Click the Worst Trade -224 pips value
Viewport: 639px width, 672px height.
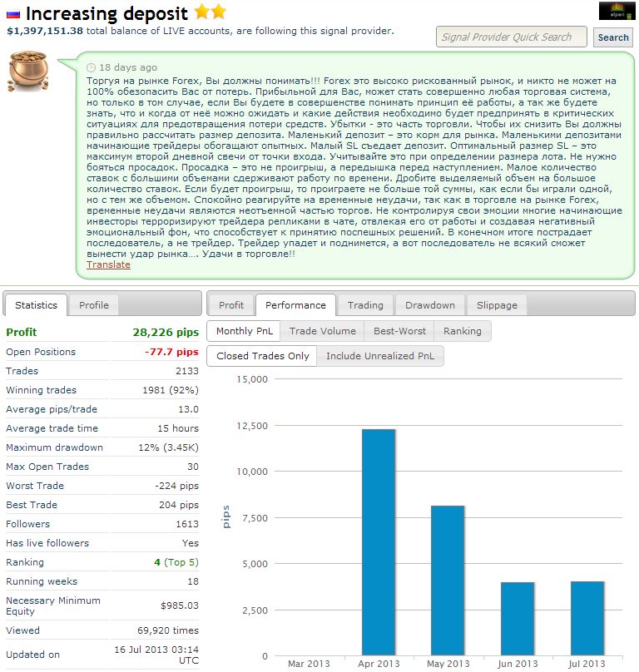(x=176, y=486)
